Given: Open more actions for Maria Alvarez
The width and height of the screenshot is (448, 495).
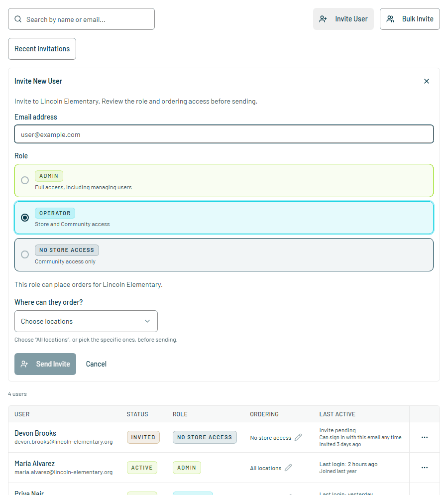Looking at the screenshot, I should pyautogui.click(x=424, y=468).
